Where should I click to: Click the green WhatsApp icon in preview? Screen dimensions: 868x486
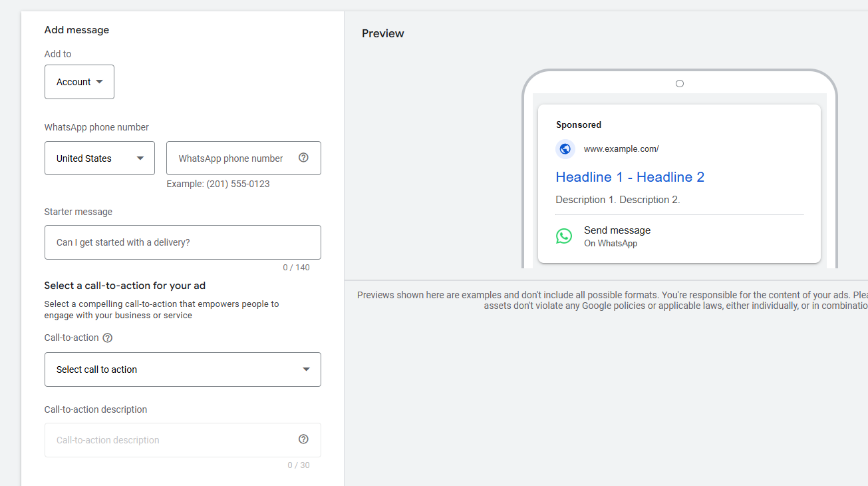[564, 236]
